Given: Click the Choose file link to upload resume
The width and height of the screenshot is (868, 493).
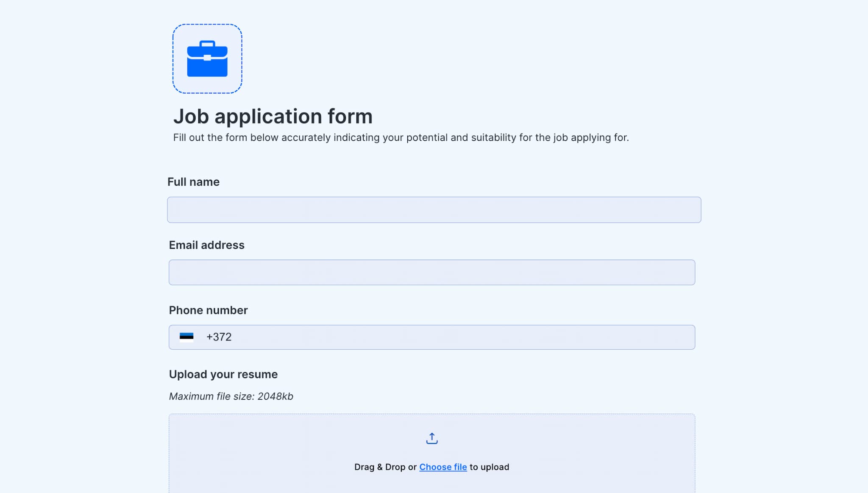Looking at the screenshot, I should tap(442, 467).
